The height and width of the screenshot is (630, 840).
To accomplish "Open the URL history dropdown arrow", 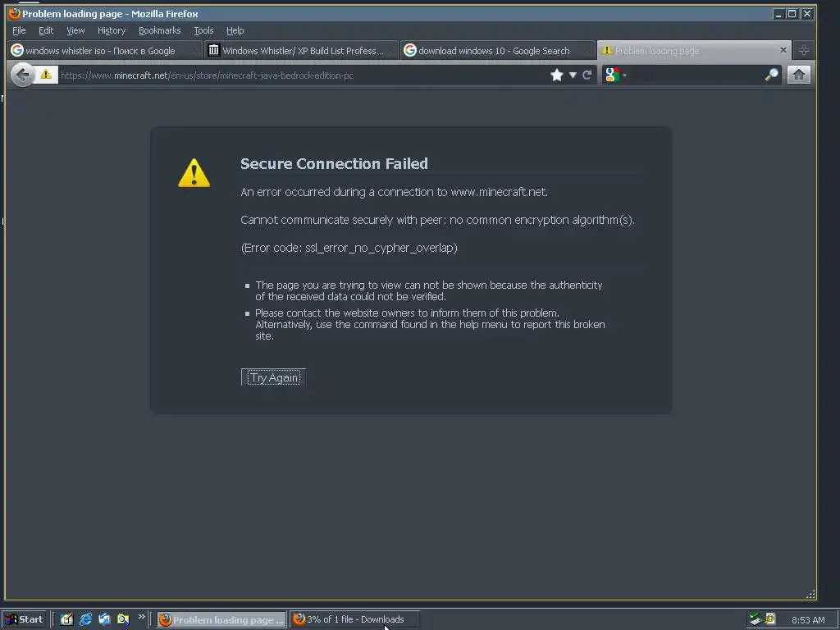I will [573, 75].
